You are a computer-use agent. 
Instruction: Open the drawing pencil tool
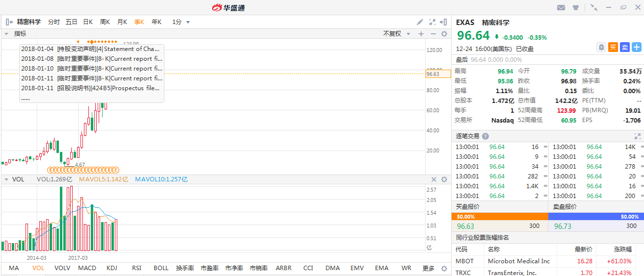tap(420, 22)
